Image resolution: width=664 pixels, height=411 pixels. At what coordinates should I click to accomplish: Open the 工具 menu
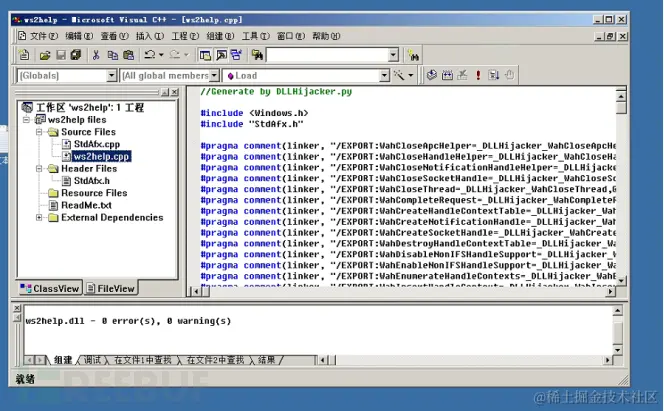[x=256, y=36]
